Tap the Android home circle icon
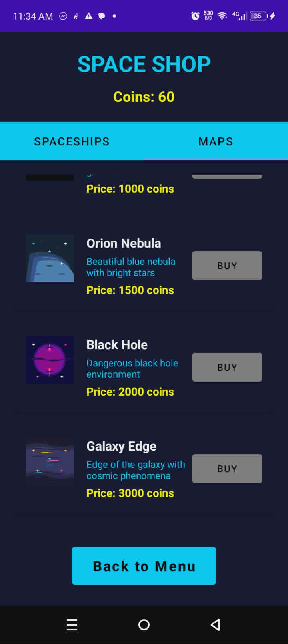 click(x=144, y=625)
